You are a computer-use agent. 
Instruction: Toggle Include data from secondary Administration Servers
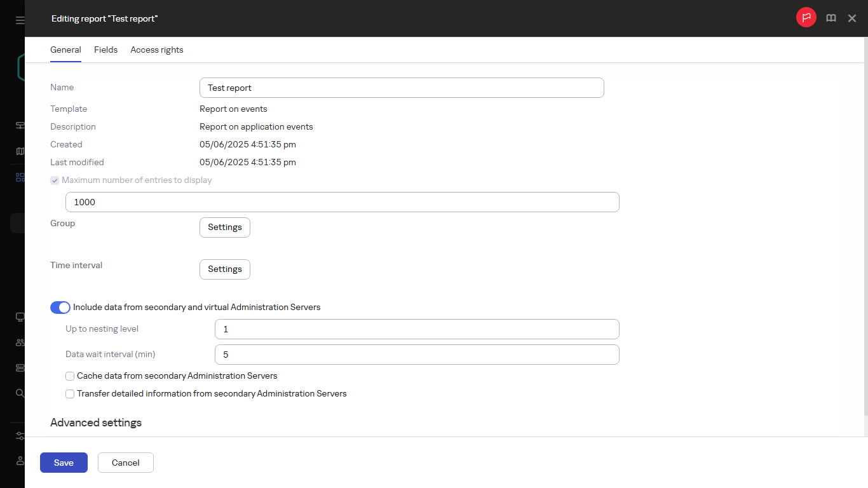60,308
